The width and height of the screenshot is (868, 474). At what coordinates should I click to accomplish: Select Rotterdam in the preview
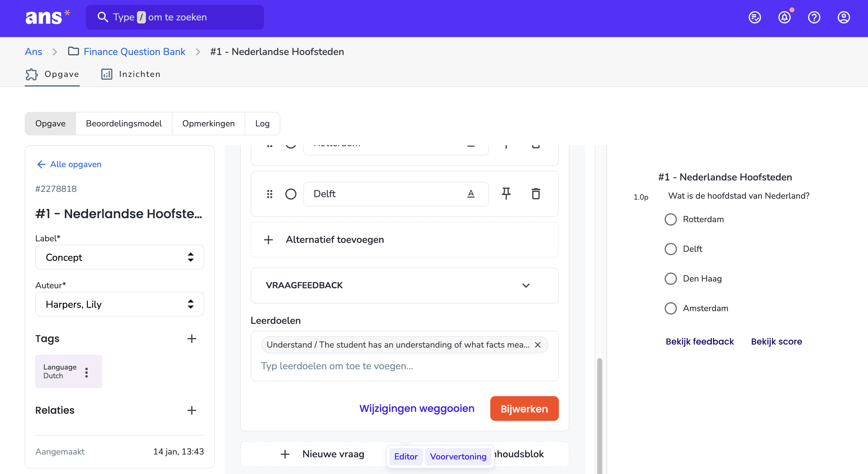coord(670,219)
